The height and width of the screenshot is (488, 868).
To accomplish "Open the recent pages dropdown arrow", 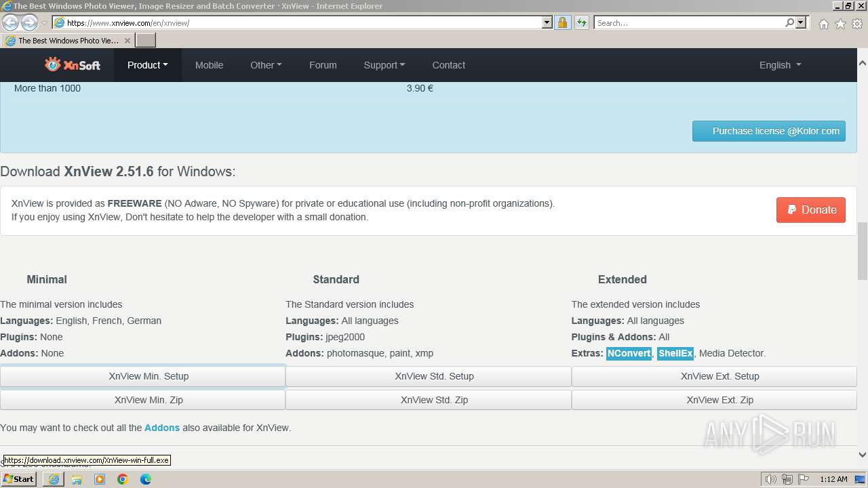I will (x=45, y=23).
